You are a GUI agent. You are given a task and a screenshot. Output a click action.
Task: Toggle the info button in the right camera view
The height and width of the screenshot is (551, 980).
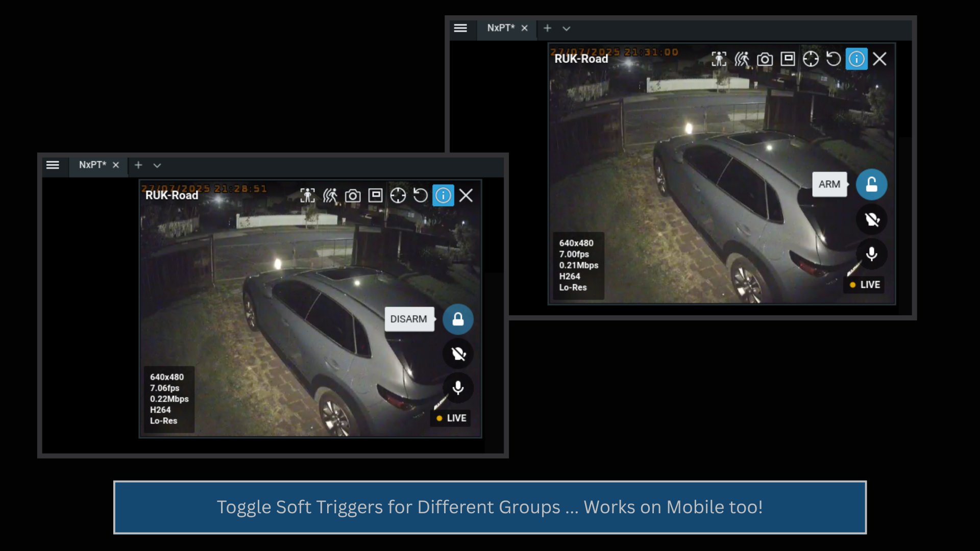[856, 59]
